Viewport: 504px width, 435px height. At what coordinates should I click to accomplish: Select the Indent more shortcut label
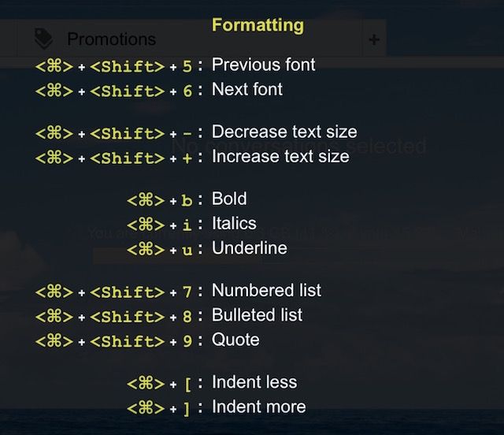258,407
